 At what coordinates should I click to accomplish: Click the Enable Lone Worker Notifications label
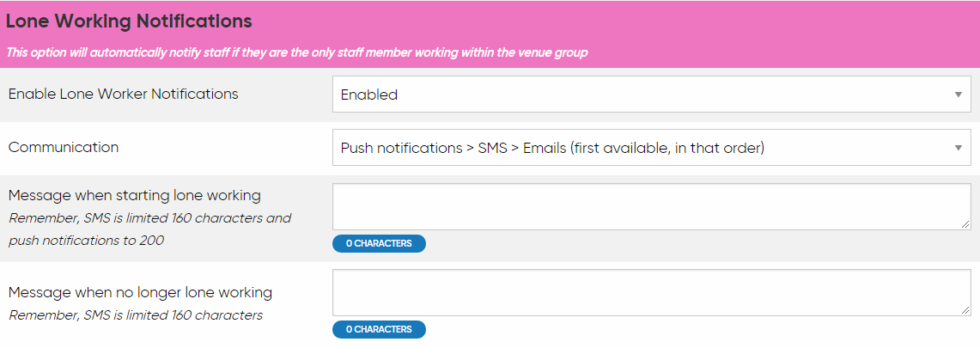(124, 94)
